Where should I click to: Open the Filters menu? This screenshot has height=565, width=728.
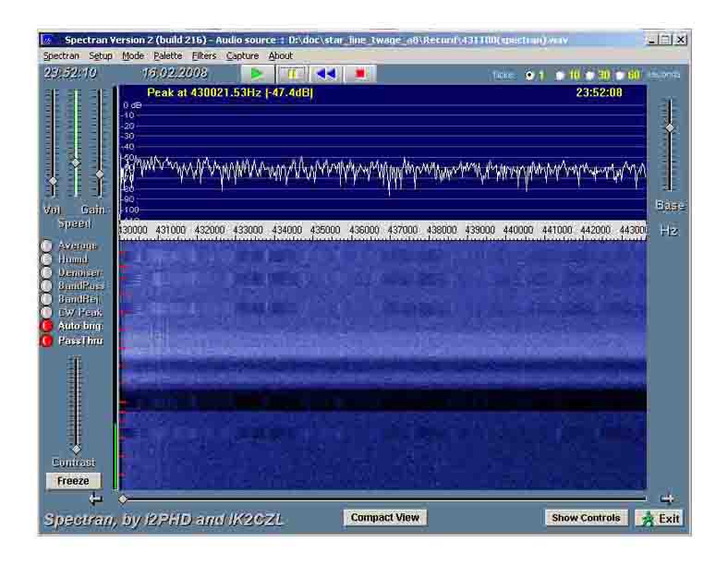pyautogui.click(x=204, y=55)
